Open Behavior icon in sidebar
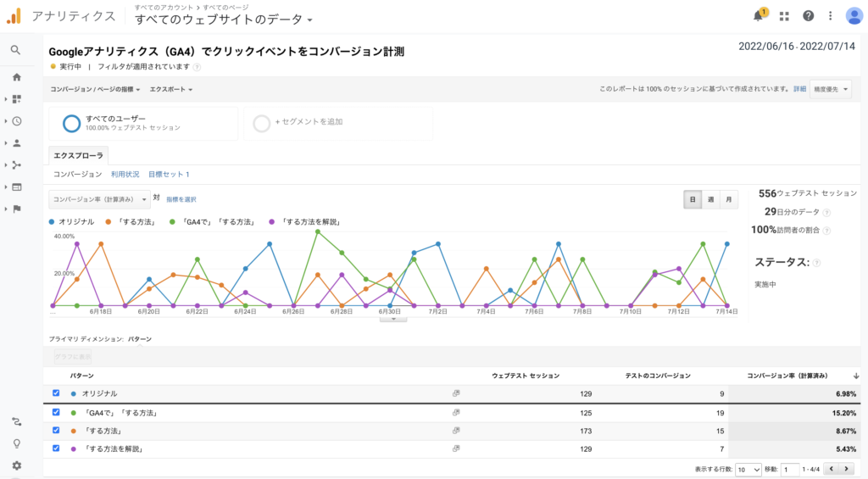 pyautogui.click(x=17, y=187)
